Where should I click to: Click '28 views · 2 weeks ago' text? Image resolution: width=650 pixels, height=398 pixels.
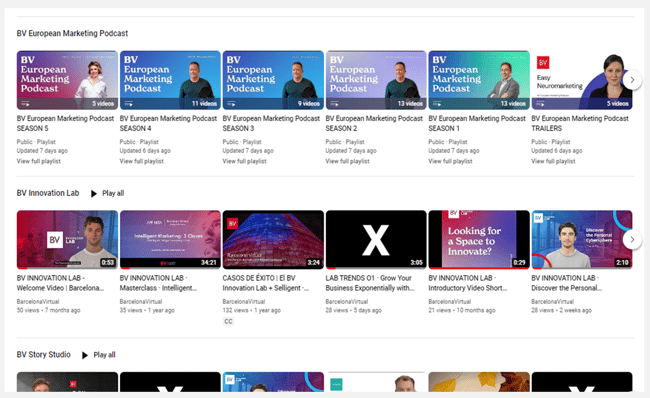click(x=561, y=311)
